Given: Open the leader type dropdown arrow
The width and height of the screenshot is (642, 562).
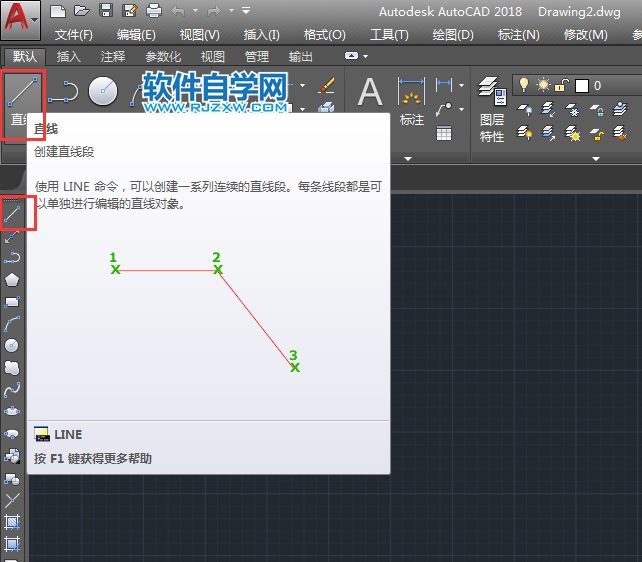Looking at the screenshot, I should point(461,109).
